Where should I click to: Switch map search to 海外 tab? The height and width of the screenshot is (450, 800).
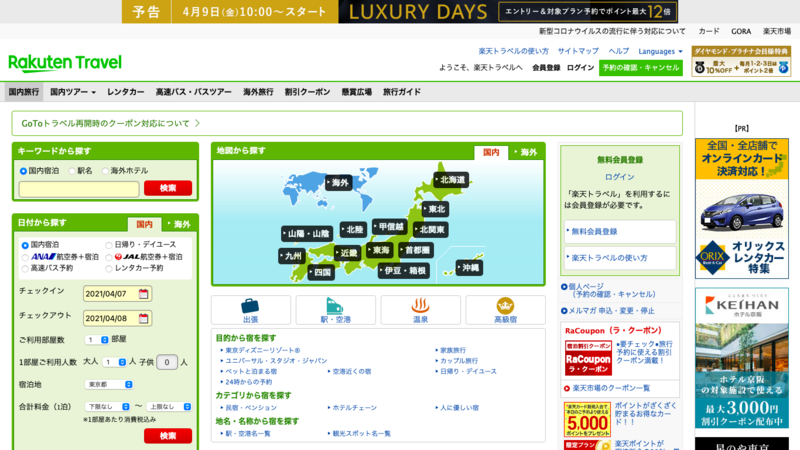click(x=526, y=152)
